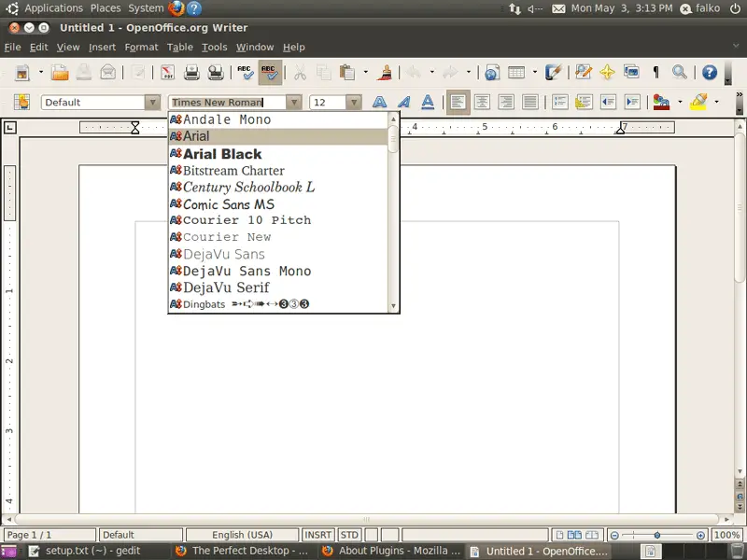
Task: Increase paragraph indent
Action: coord(632,102)
